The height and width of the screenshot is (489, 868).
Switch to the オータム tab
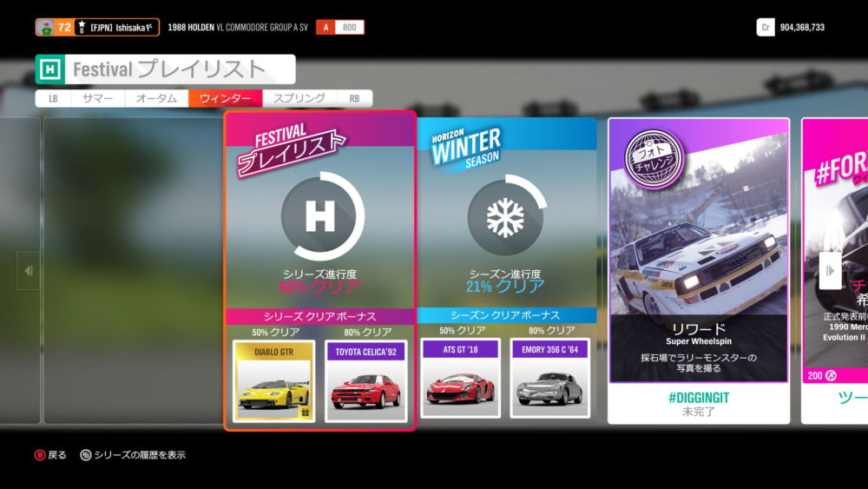point(156,99)
